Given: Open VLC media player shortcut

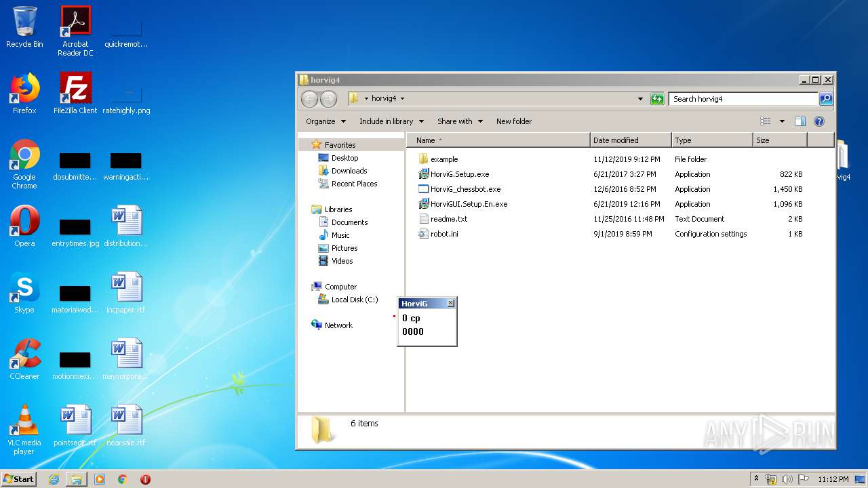Looking at the screenshot, I should click(24, 430).
